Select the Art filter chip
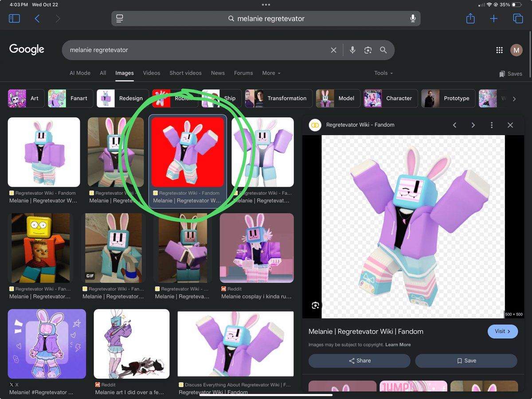 coord(26,98)
